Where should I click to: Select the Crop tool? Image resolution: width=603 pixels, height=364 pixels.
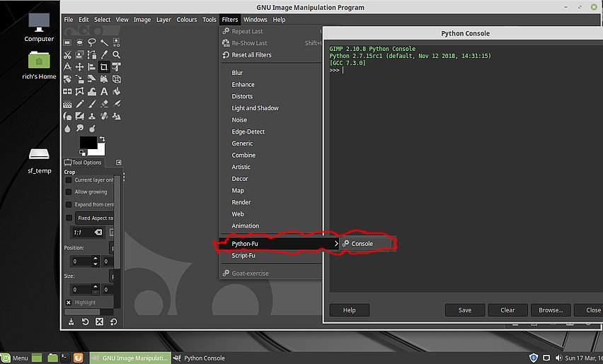(104, 67)
